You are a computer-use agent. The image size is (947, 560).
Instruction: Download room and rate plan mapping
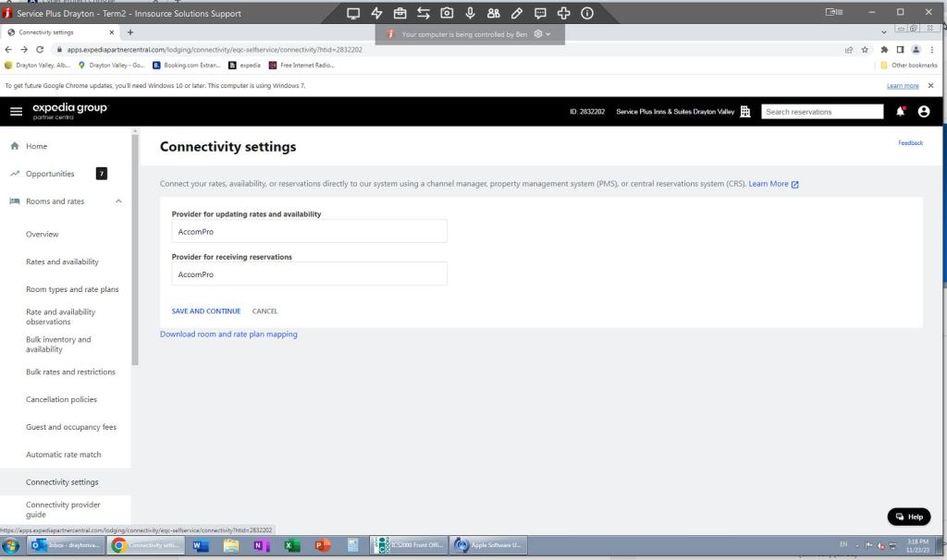click(x=228, y=334)
